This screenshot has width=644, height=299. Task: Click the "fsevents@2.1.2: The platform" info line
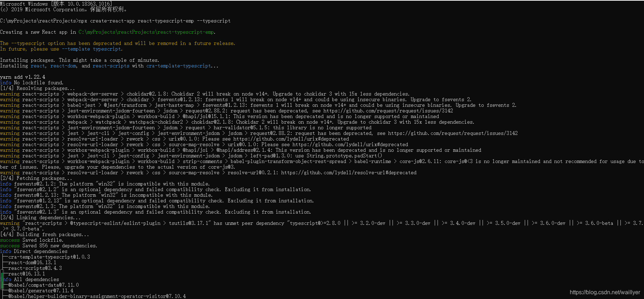tap(105, 184)
